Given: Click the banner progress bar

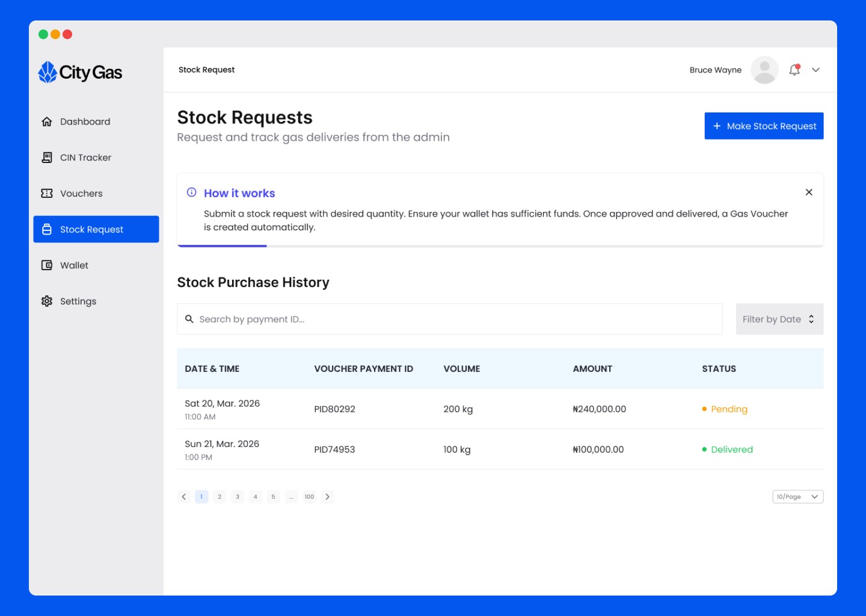Looking at the screenshot, I should click(500, 246).
